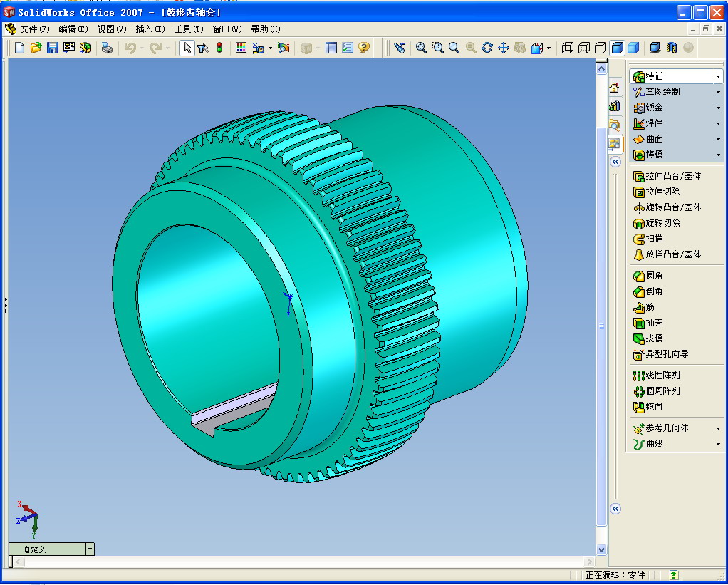Click the Shell (抽壳) feature

click(x=648, y=323)
